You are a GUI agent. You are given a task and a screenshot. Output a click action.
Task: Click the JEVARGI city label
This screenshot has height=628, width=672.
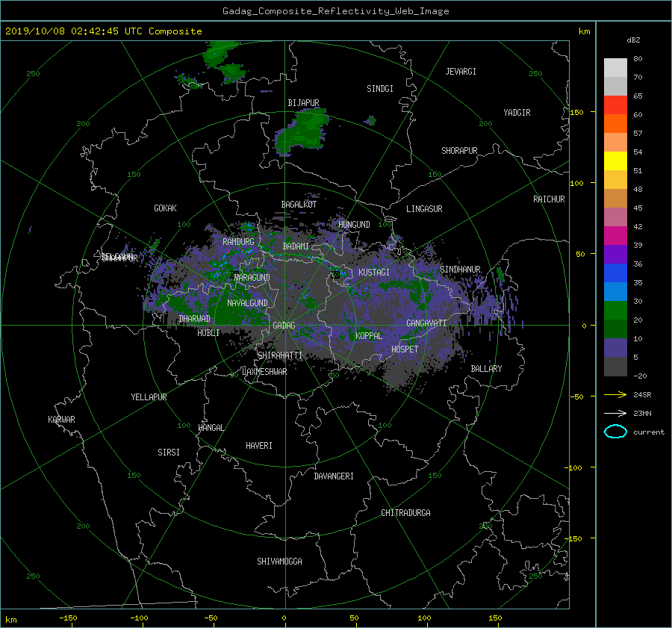(461, 72)
